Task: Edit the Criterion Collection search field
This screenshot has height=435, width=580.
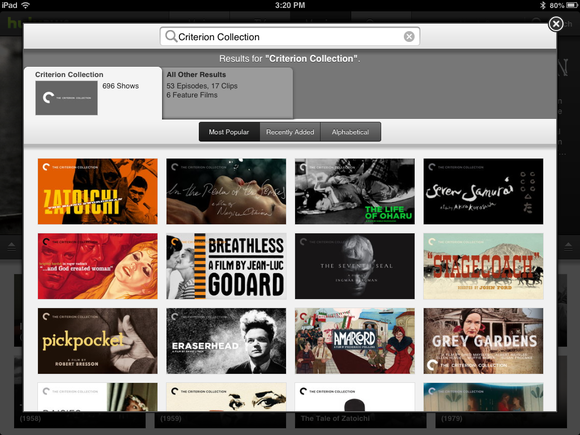Action: click(290, 37)
